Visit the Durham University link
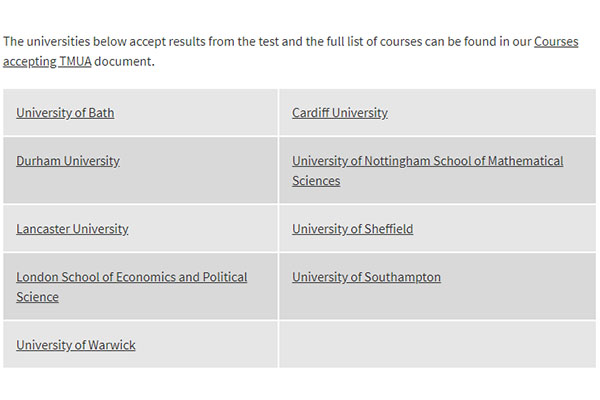This screenshot has width=600, height=400. tap(68, 161)
